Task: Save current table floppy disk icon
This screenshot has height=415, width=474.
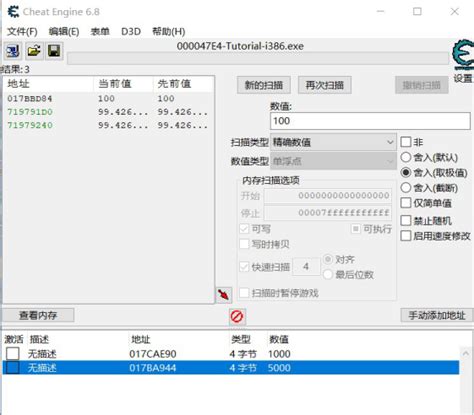Action: (54, 51)
